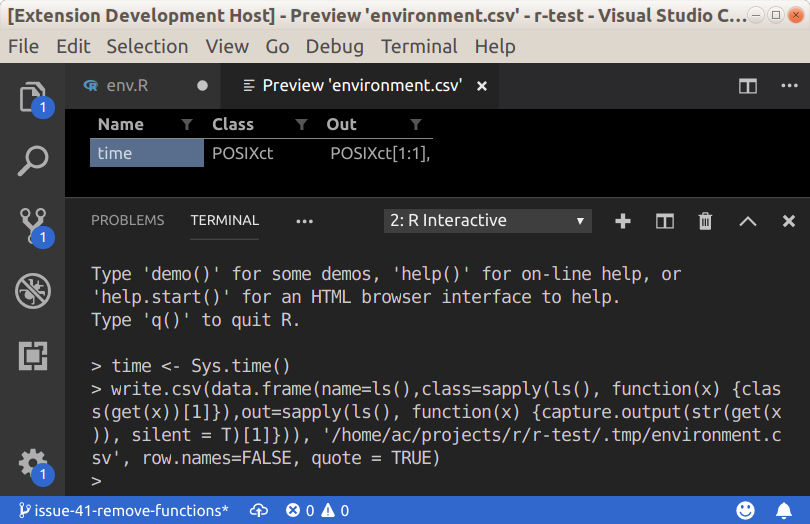This screenshot has width=810, height=524.
Task: Select the 'POSIXct[1:1],' out cell
Action: point(376,153)
